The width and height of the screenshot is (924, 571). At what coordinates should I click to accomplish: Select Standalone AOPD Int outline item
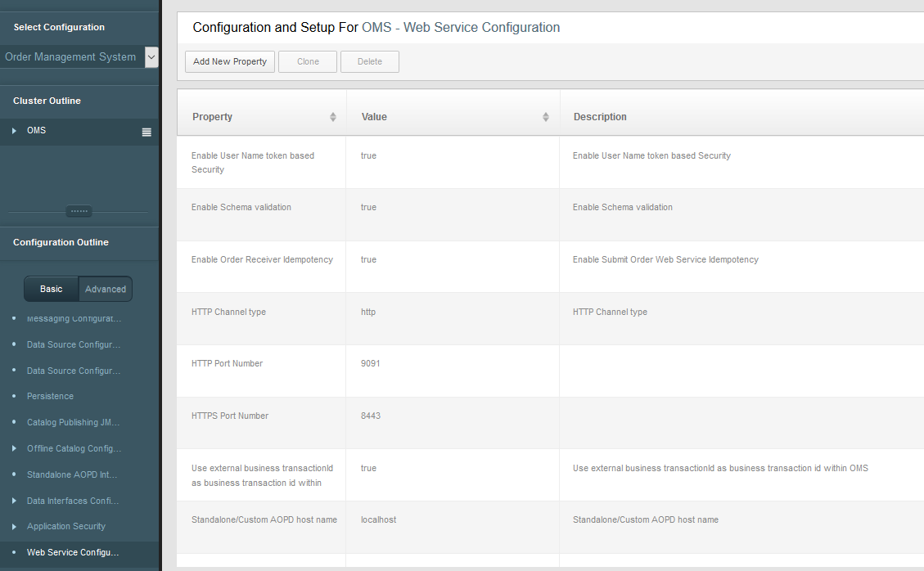pyautogui.click(x=74, y=474)
